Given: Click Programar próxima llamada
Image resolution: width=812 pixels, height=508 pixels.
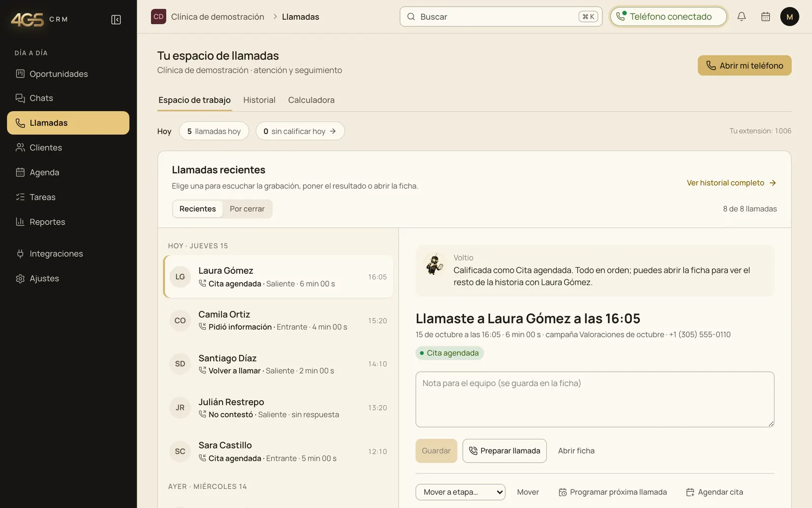Looking at the screenshot, I should coord(613,492).
